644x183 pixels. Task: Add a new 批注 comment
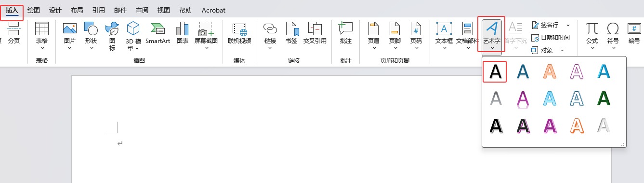(345, 33)
